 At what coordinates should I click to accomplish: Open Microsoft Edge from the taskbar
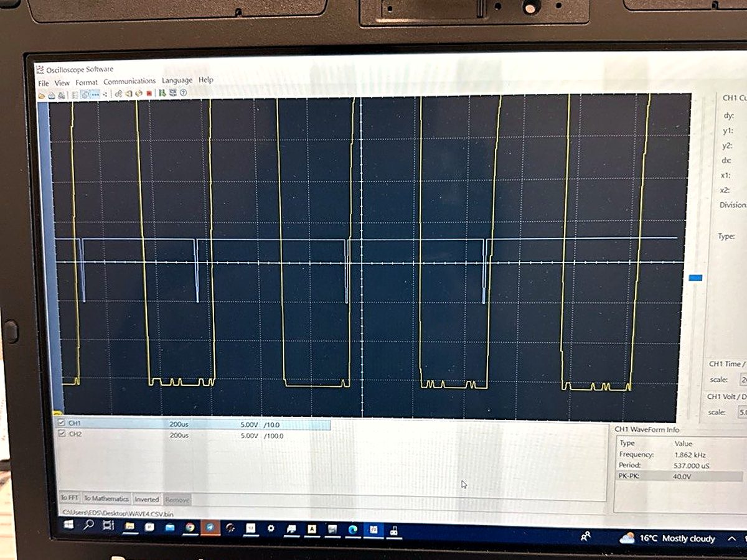coord(352,530)
